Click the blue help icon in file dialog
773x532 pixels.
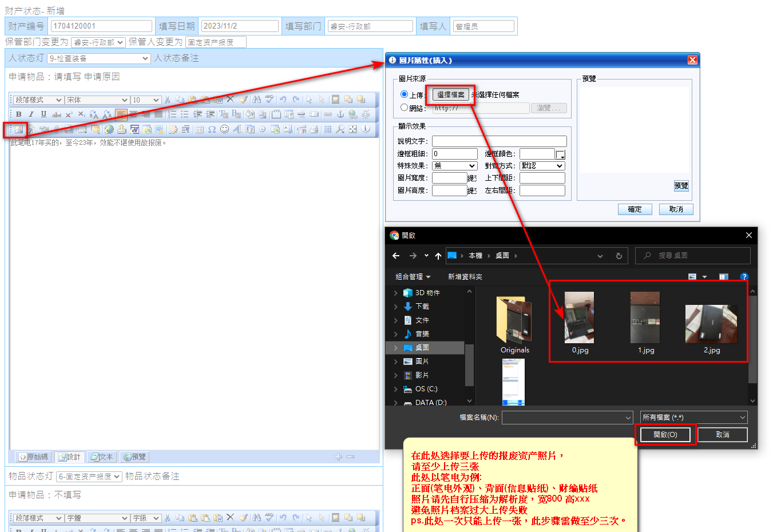pos(744,277)
